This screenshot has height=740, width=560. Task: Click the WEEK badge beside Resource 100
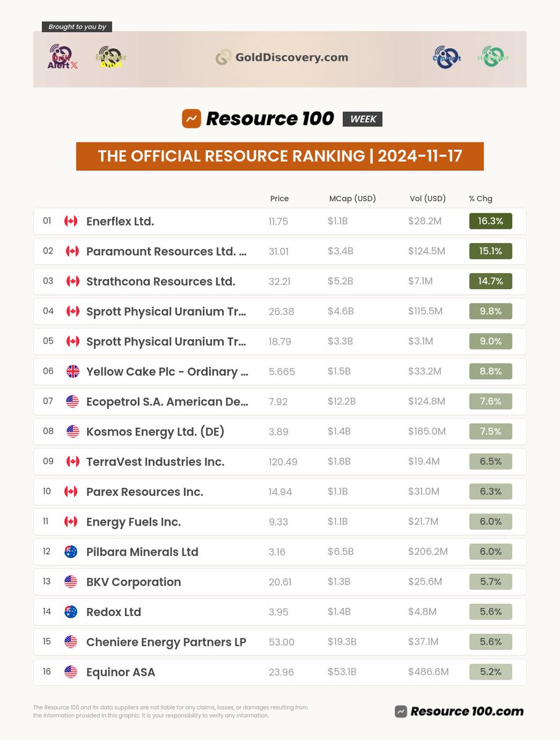click(x=363, y=119)
